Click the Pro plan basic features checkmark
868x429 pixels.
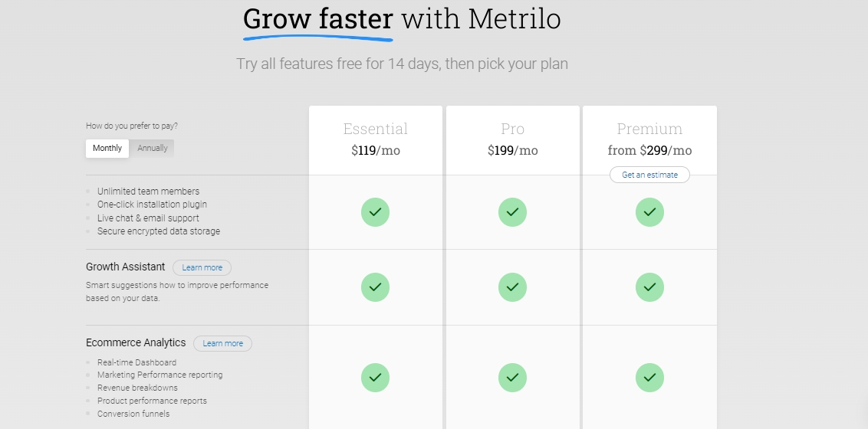click(x=513, y=212)
